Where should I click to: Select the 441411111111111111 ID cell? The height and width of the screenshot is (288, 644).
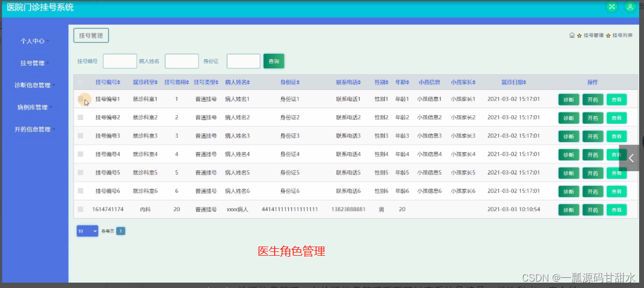[290, 209]
